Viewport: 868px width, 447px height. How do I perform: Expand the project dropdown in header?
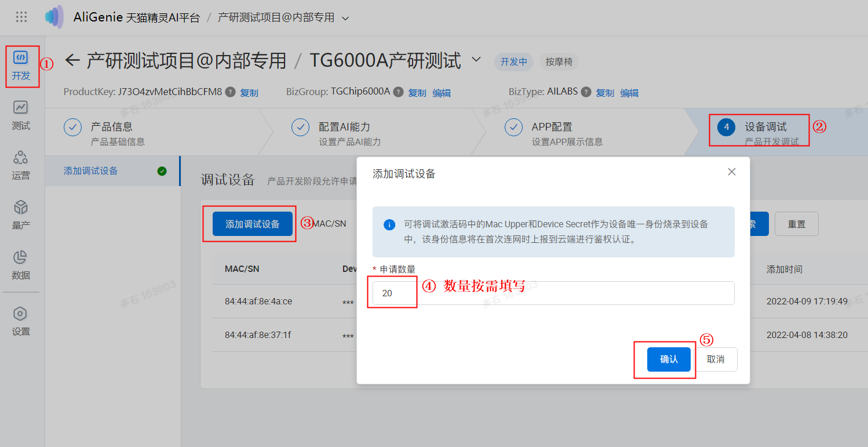coord(345,19)
